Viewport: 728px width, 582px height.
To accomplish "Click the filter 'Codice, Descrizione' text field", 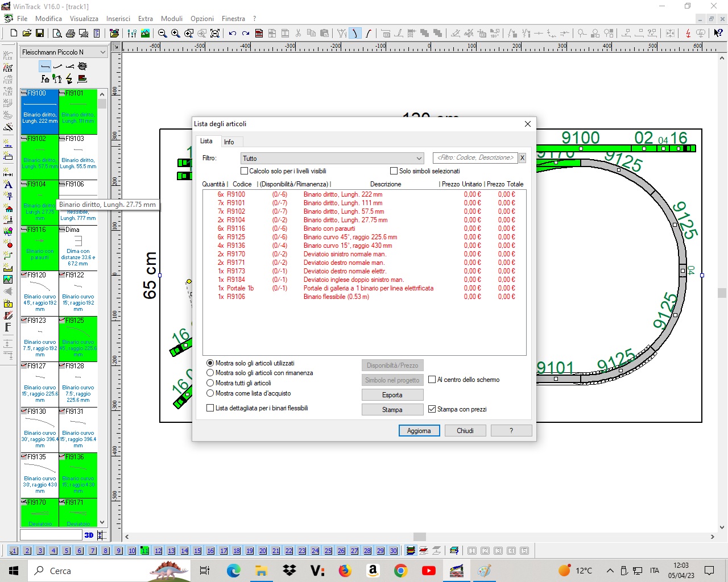I will click(x=475, y=158).
